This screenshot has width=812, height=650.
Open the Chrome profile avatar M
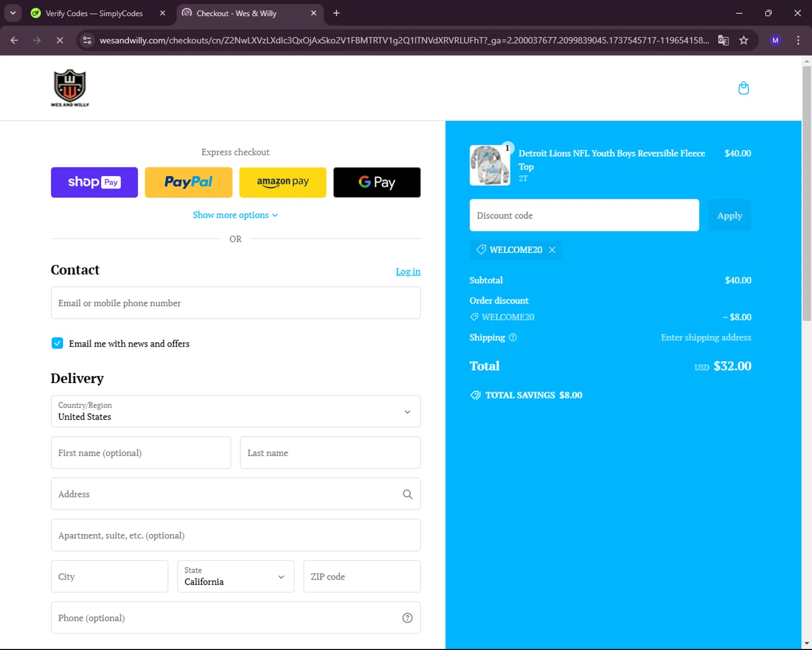(775, 40)
